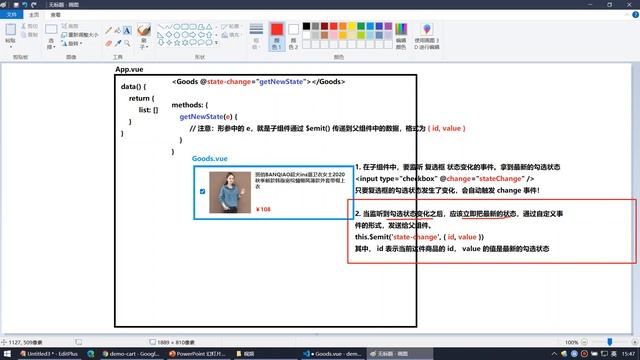Click the taskbar clock showing 15:47

coord(629,354)
